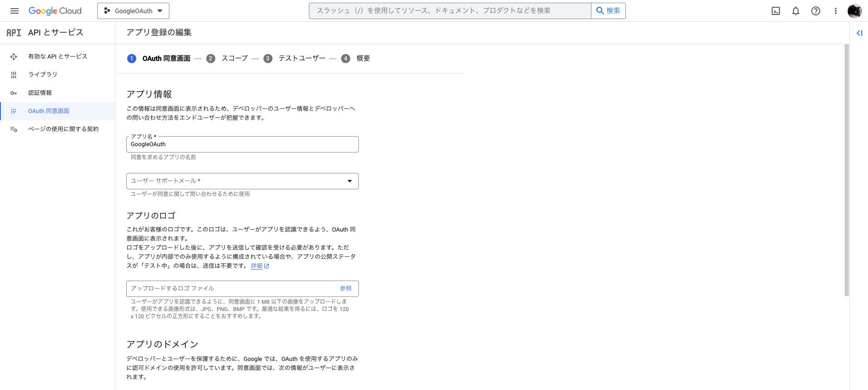Viewport: 868px width, 390px height.
Task: Select step 4 概要
Action: 356,58
